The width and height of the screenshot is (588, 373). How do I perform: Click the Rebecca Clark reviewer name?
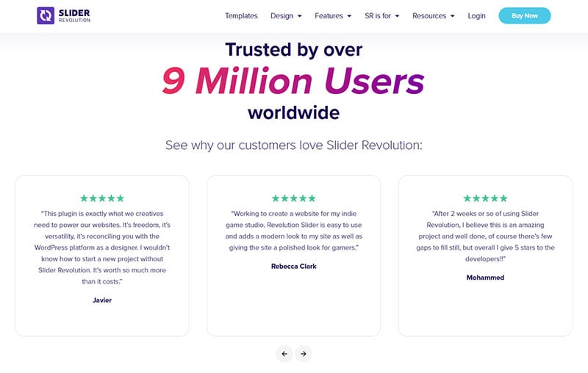[x=293, y=267]
